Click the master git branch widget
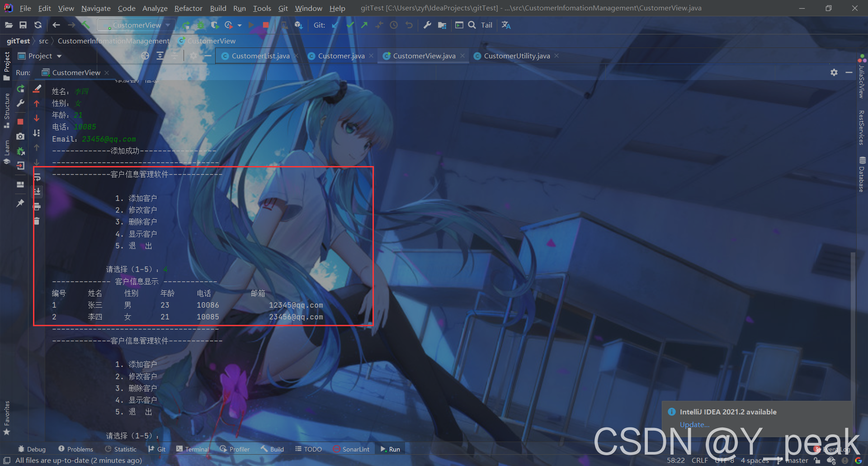This screenshot has height=466, width=868. [792, 461]
